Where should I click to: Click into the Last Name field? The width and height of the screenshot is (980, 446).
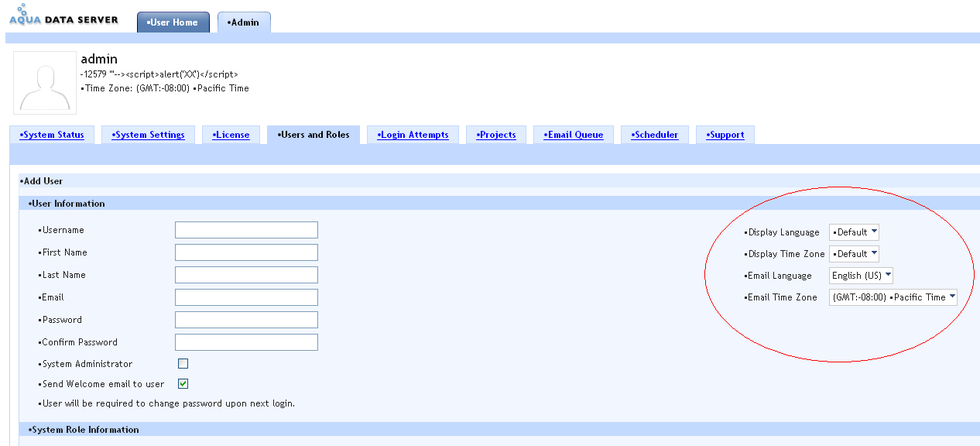pos(246,275)
